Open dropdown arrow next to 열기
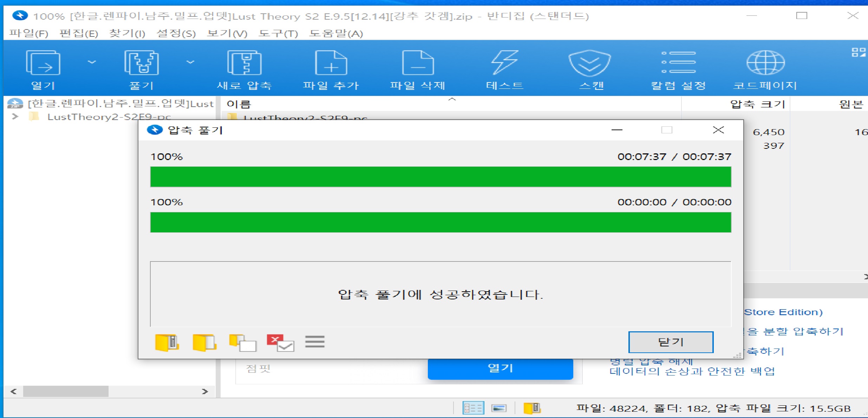 [x=92, y=62]
